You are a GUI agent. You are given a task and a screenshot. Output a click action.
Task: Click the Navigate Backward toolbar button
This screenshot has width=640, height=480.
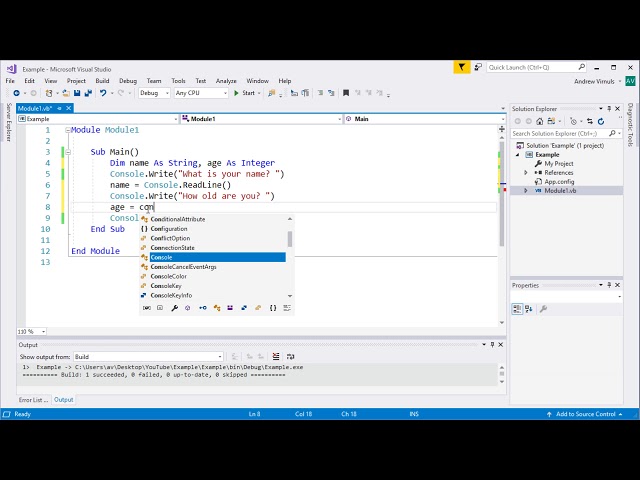(16, 93)
